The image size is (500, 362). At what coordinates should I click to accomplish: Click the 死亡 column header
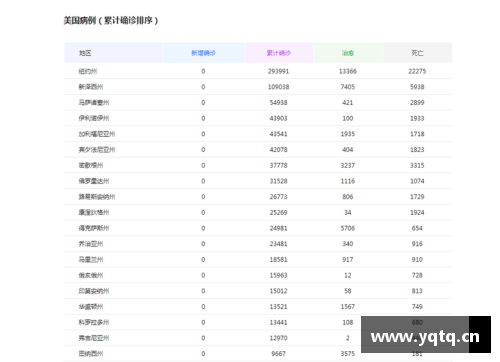point(417,53)
